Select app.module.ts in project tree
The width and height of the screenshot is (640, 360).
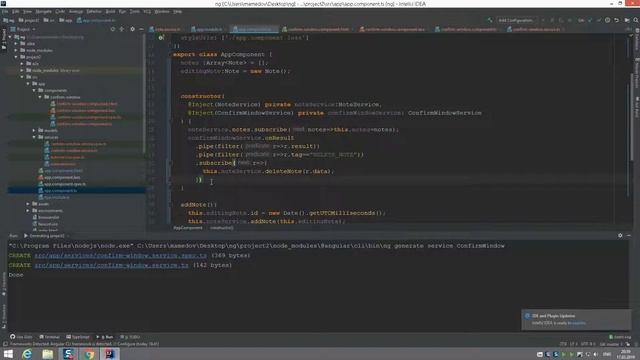click(54, 198)
